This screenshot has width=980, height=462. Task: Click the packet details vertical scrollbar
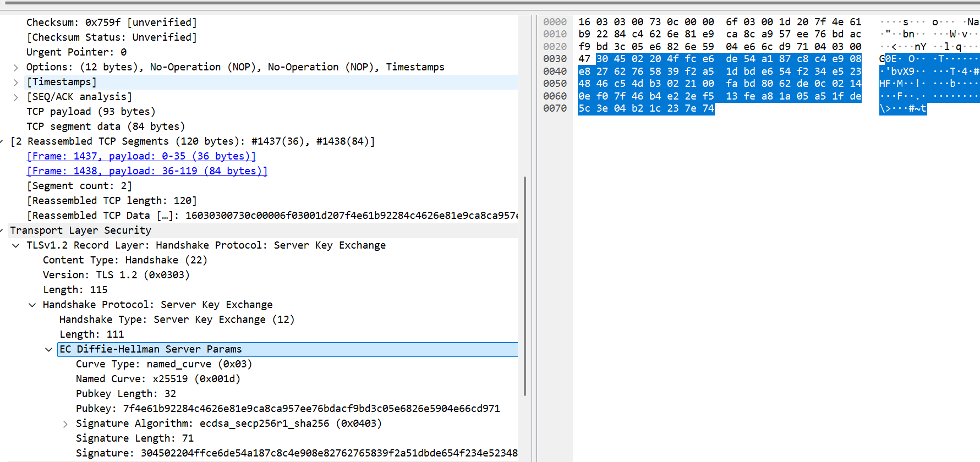coord(525,286)
